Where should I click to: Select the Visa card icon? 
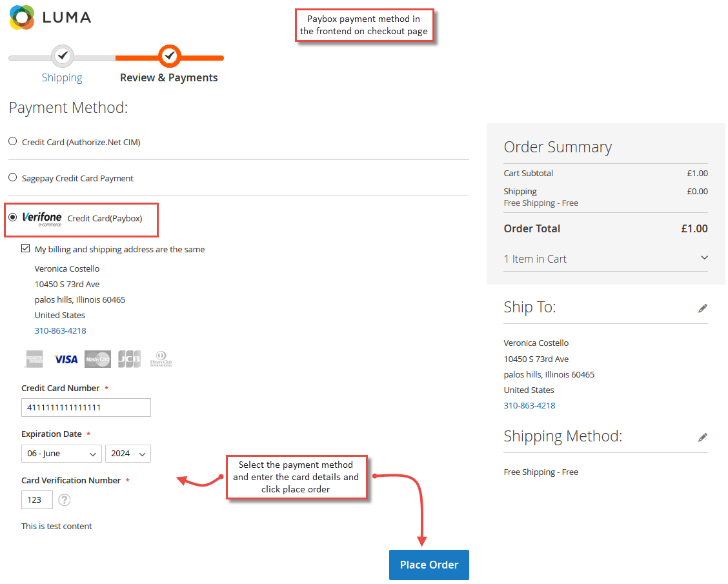(x=65, y=359)
